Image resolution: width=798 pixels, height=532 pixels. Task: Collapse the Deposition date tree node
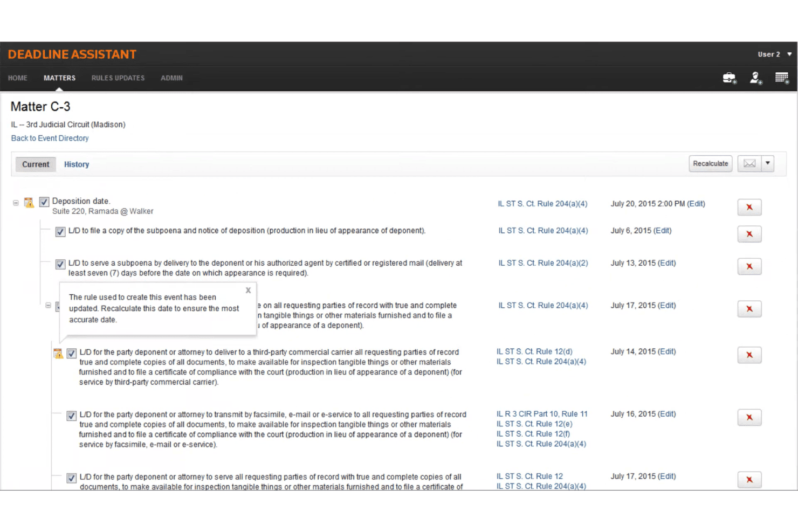[16, 203]
